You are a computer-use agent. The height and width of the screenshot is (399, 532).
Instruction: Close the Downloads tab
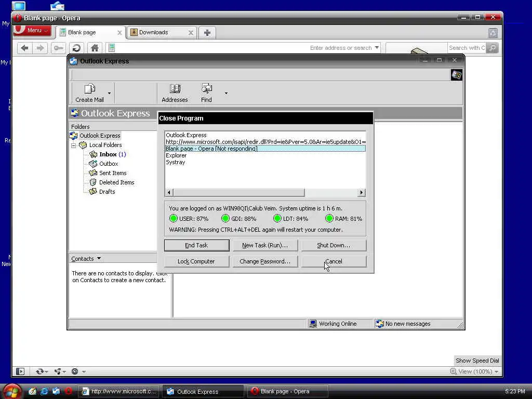coord(191,33)
